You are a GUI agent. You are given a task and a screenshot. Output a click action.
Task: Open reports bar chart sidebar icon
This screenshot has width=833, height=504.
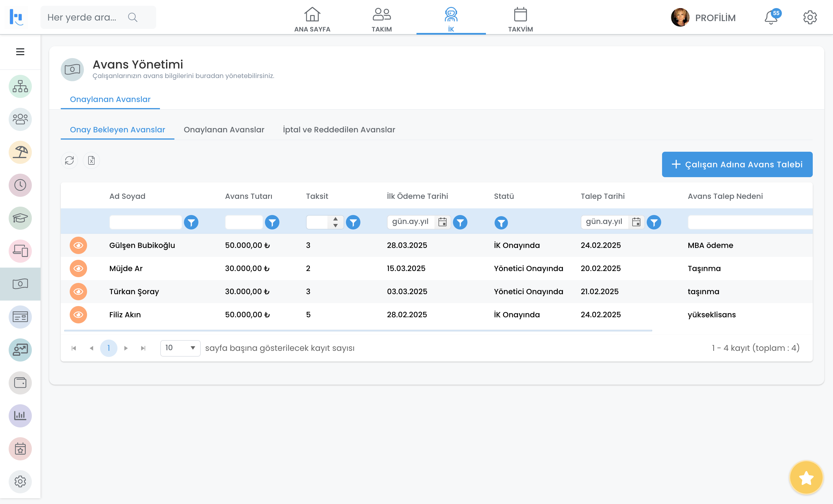coord(20,416)
